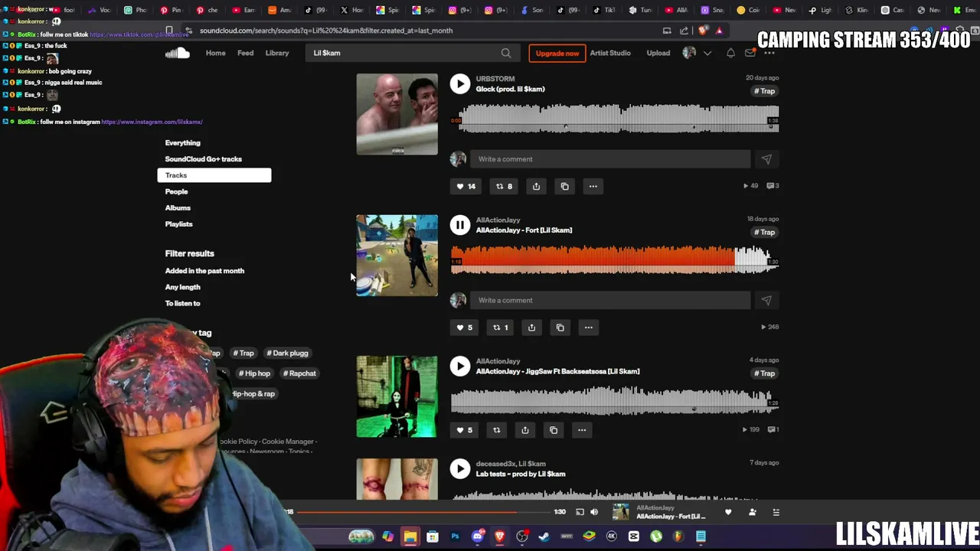This screenshot has width=980, height=551.
Task: Share the JiggSaw Ft Backseatsosa track
Action: tap(524, 430)
